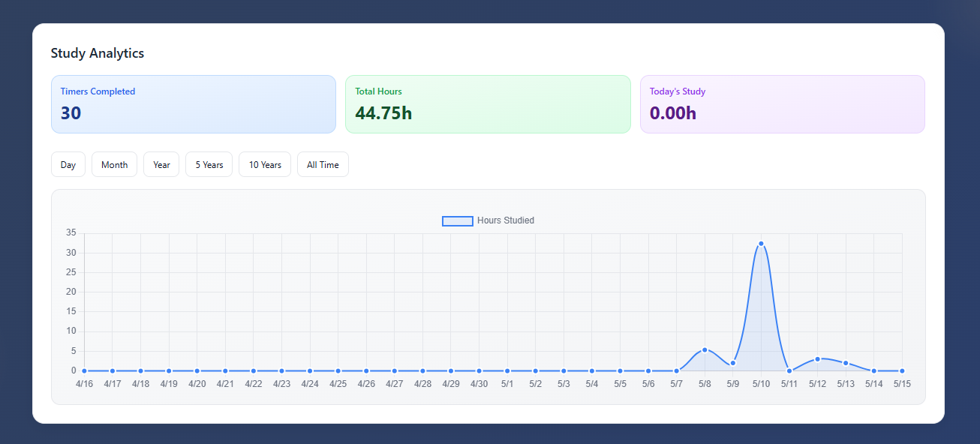Click the 15 y-axis tick label

pyautogui.click(x=71, y=312)
